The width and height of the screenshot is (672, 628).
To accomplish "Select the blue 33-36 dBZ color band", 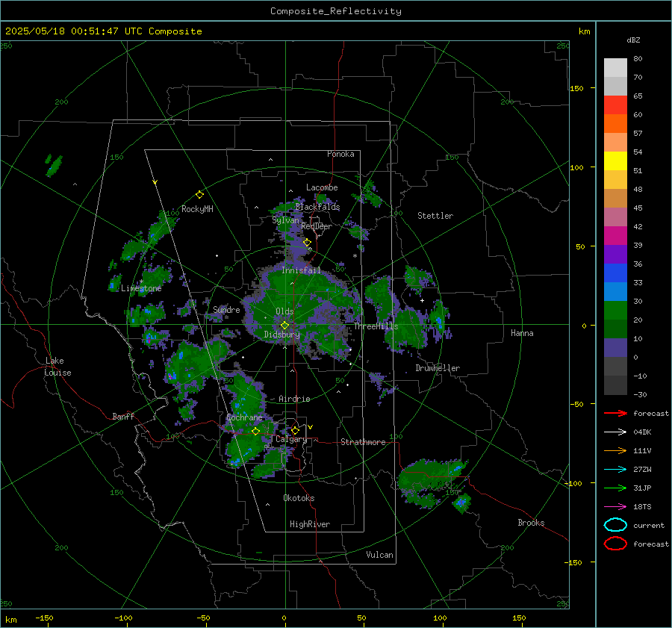I will click(x=615, y=273).
